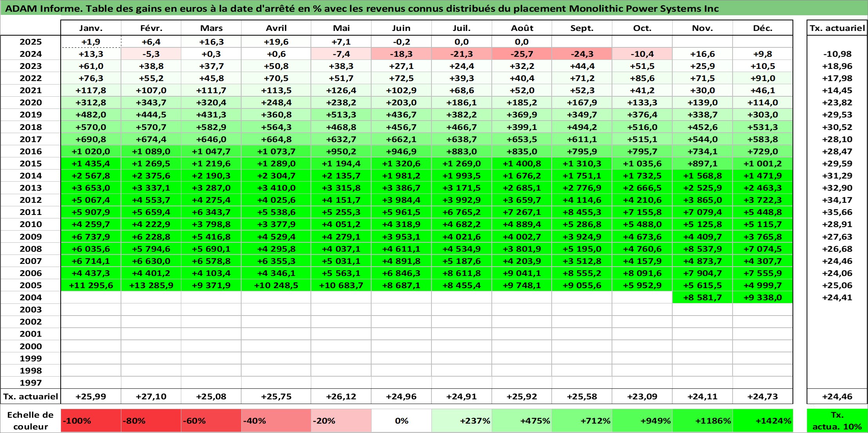Click the cell showing +13 285,9
This screenshot has width=868, height=433.
click(x=151, y=285)
